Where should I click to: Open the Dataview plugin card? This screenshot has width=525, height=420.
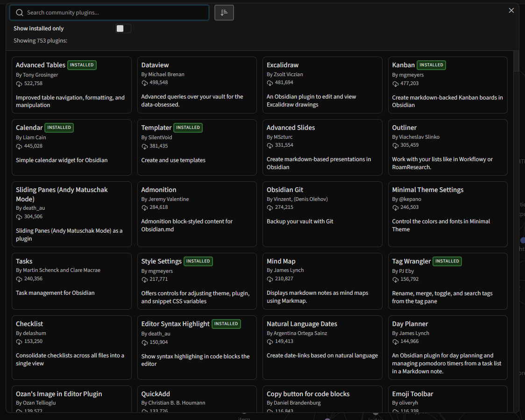197,85
